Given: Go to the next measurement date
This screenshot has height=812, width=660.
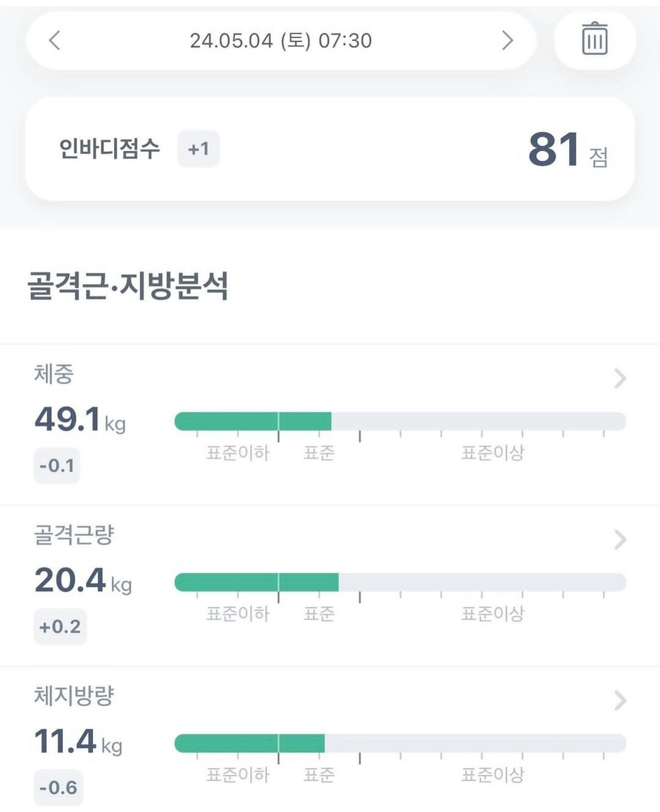Looking at the screenshot, I should pos(507,41).
